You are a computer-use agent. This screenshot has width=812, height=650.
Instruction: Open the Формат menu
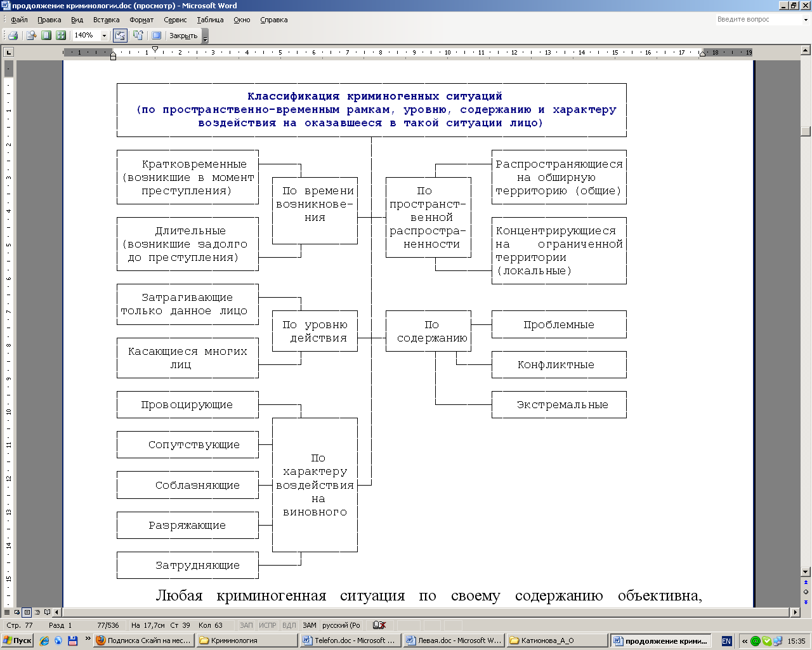pyautogui.click(x=141, y=20)
